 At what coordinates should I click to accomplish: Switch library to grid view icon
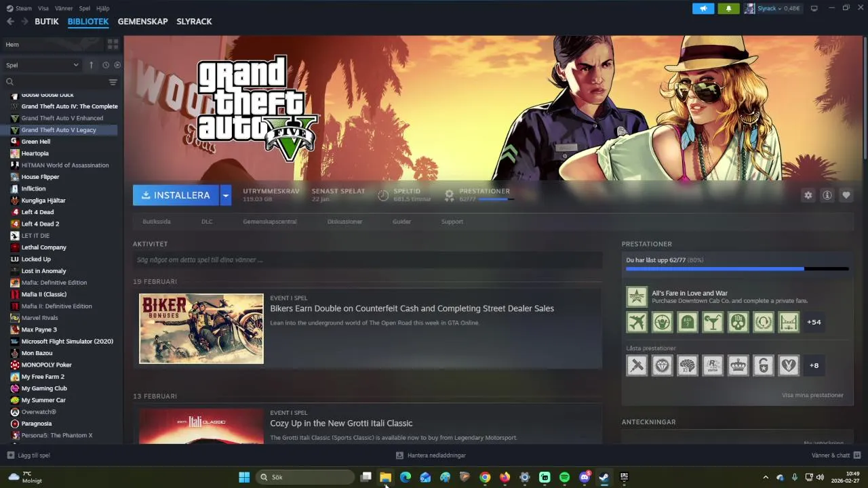point(113,44)
